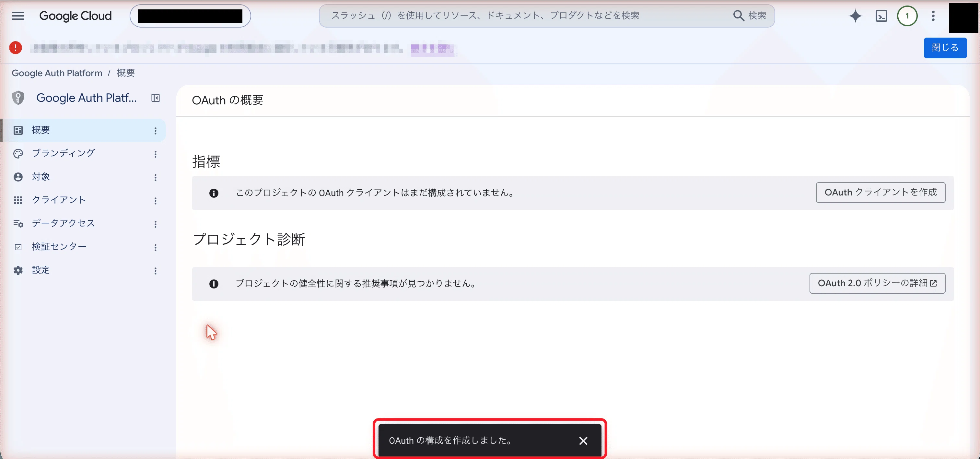
Task: Click the 指標 section heading
Action: tap(206, 162)
